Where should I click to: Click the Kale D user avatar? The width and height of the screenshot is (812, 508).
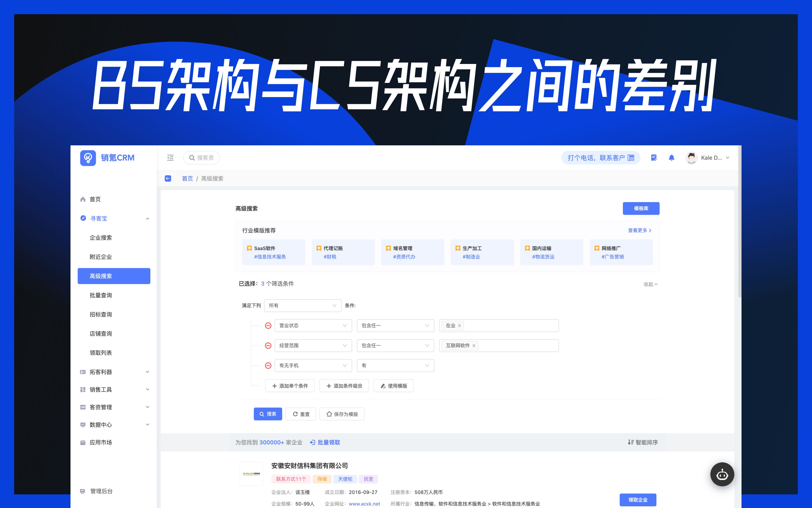coord(691,158)
